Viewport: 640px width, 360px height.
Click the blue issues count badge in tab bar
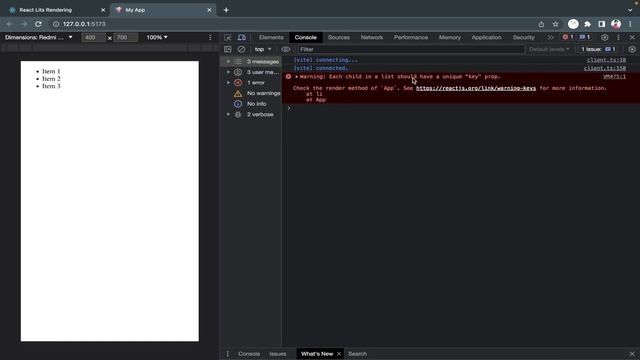click(585, 37)
